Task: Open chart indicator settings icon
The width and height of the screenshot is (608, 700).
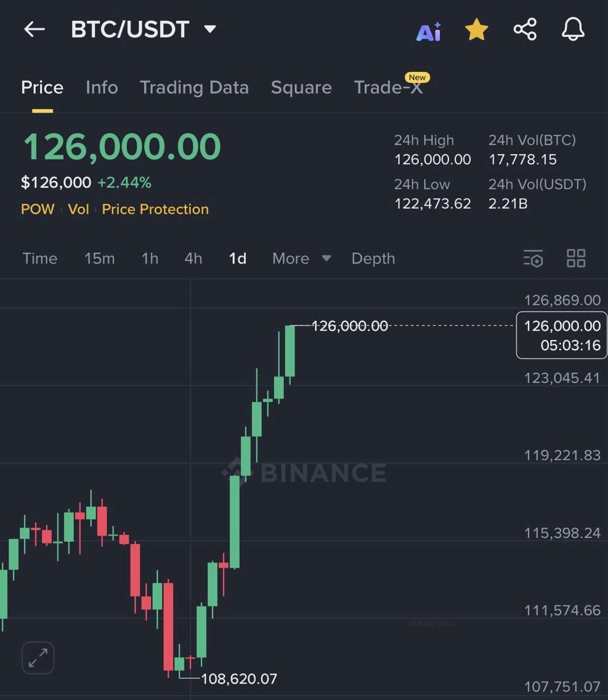Action: coord(533,259)
